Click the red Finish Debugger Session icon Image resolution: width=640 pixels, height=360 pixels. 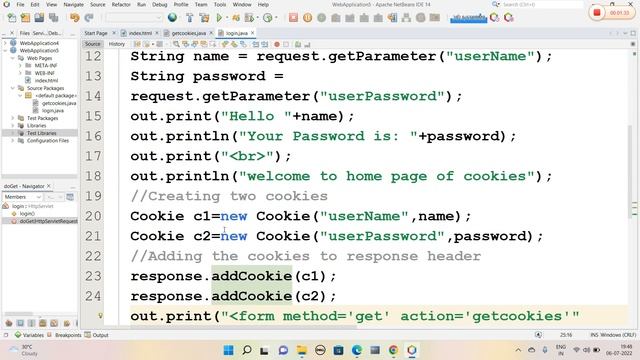point(293,18)
